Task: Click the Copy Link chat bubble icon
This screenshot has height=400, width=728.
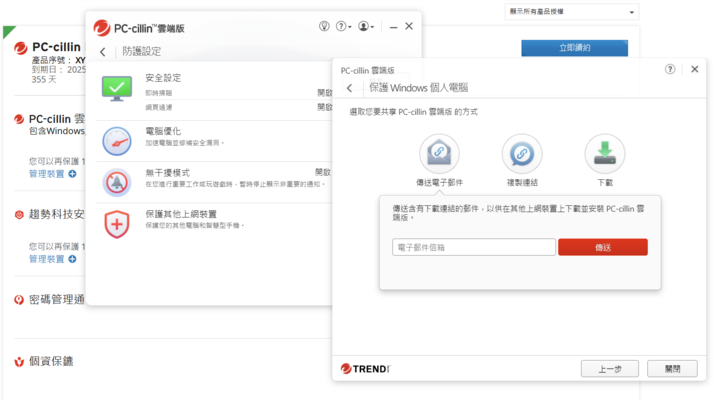Action: point(522,154)
